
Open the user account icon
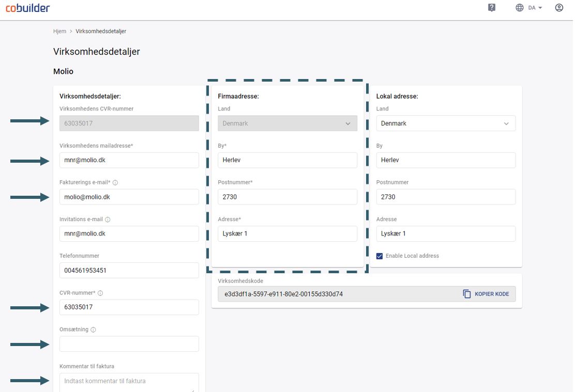pyautogui.click(x=559, y=8)
